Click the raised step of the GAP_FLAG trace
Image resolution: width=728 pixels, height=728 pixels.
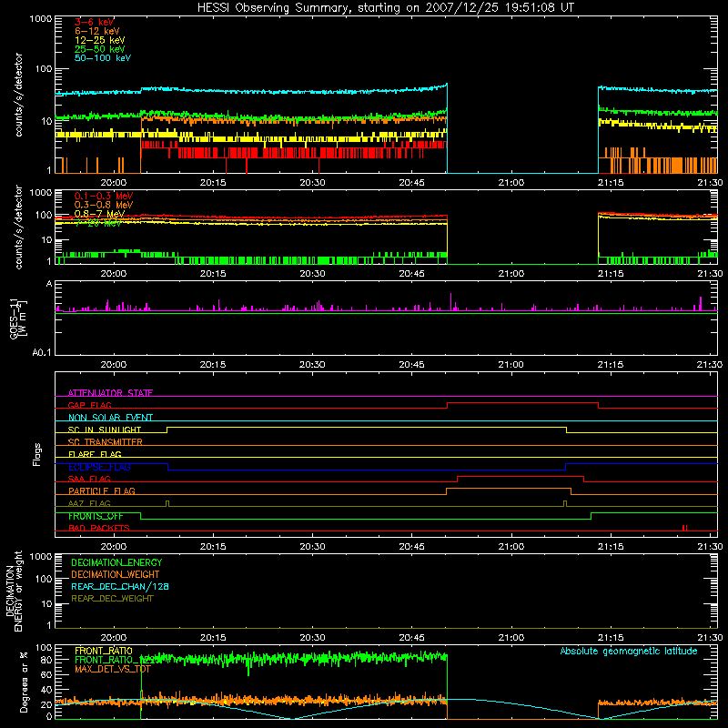522,403
